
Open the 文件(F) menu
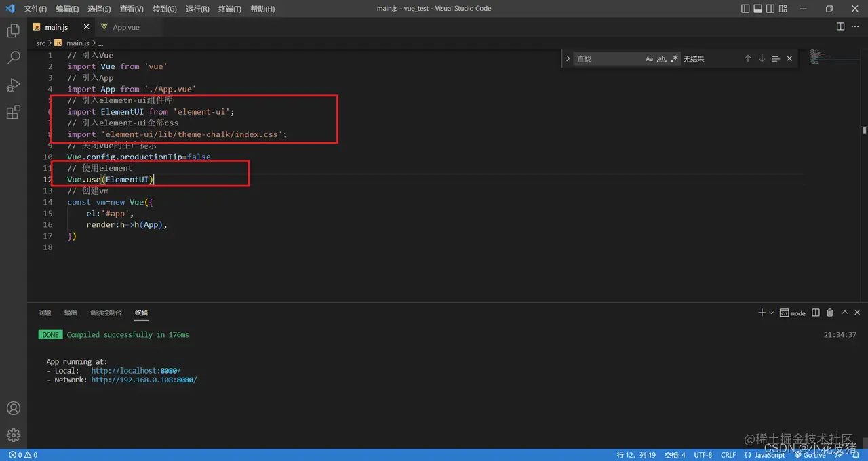coord(35,9)
